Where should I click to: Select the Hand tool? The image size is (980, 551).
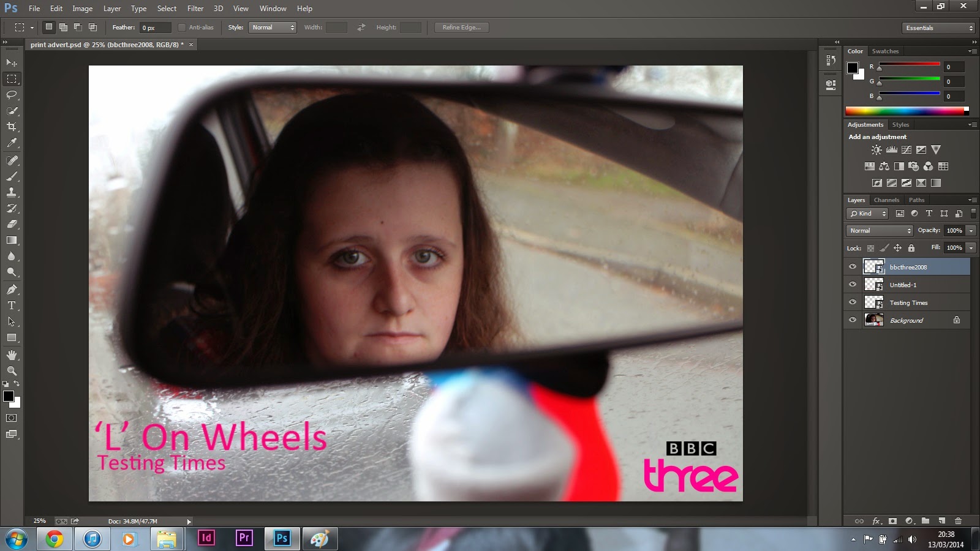[12, 355]
